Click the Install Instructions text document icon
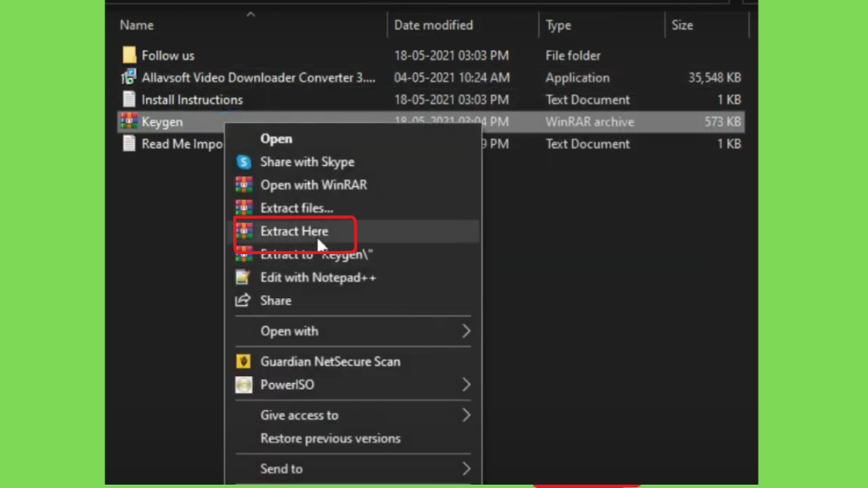Image resolution: width=868 pixels, height=488 pixels. pos(129,99)
